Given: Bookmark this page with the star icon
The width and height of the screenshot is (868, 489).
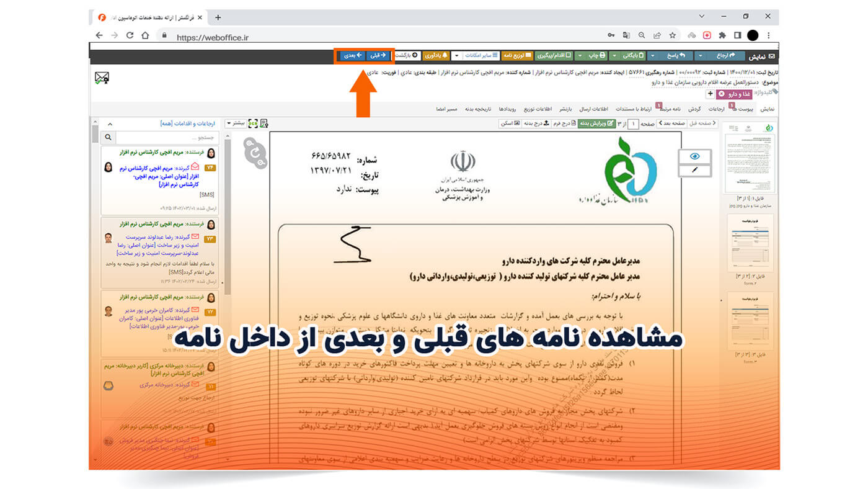Looking at the screenshot, I should click(x=672, y=35).
